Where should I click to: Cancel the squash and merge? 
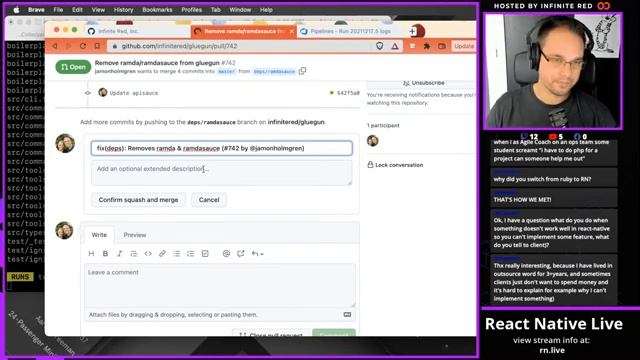pyautogui.click(x=209, y=200)
